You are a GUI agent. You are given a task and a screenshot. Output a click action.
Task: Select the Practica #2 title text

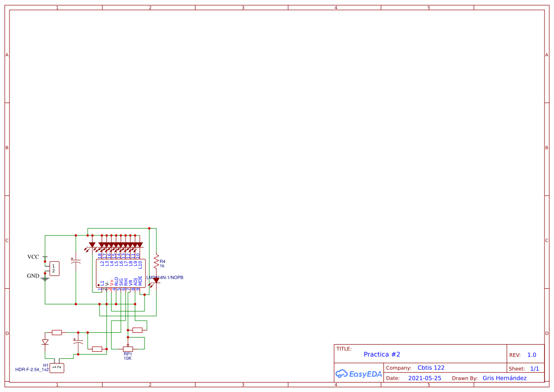tap(382, 354)
